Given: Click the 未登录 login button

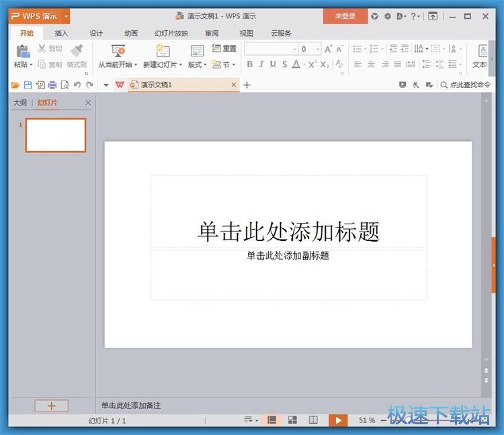Looking at the screenshot, I should tap(345, 16).
